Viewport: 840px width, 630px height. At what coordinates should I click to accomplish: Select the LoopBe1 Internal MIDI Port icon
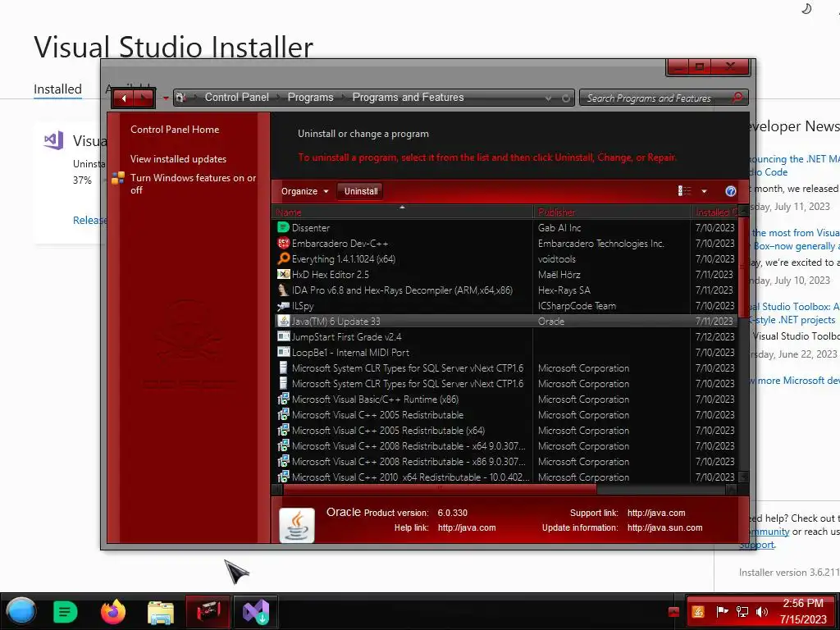coord(283,353)
